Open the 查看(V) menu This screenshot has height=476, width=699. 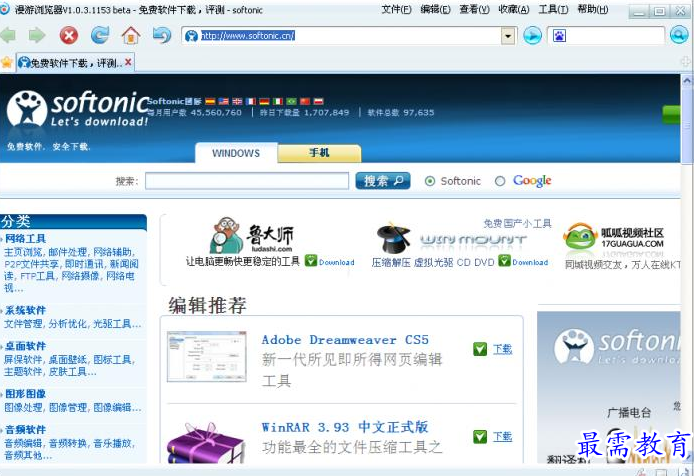click(474, 9)
